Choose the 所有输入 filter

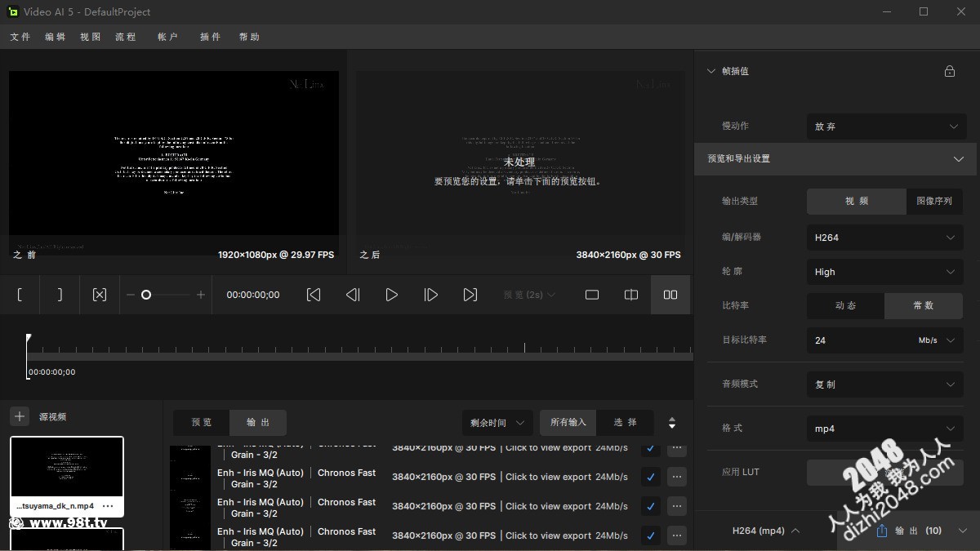point(568,422)
